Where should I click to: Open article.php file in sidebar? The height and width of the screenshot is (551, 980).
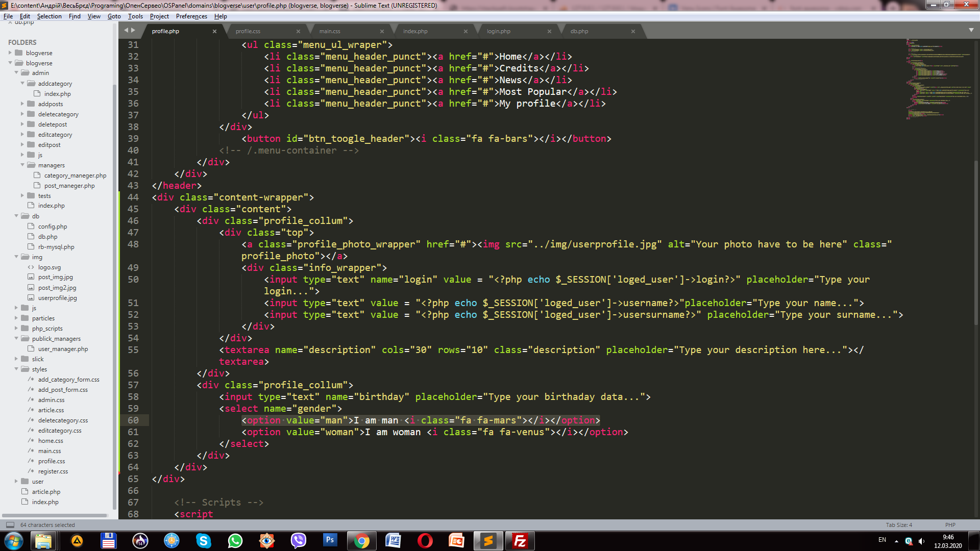[x=46, y=492]
